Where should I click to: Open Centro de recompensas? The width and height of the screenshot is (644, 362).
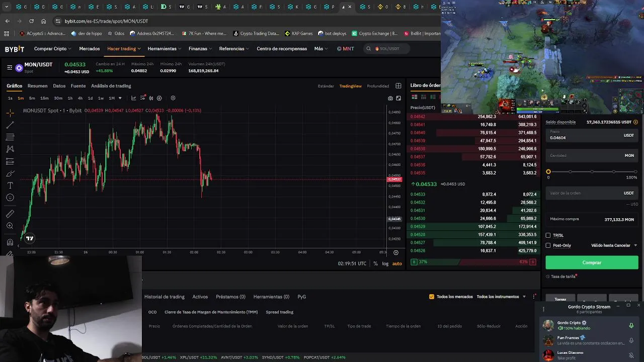282,49
